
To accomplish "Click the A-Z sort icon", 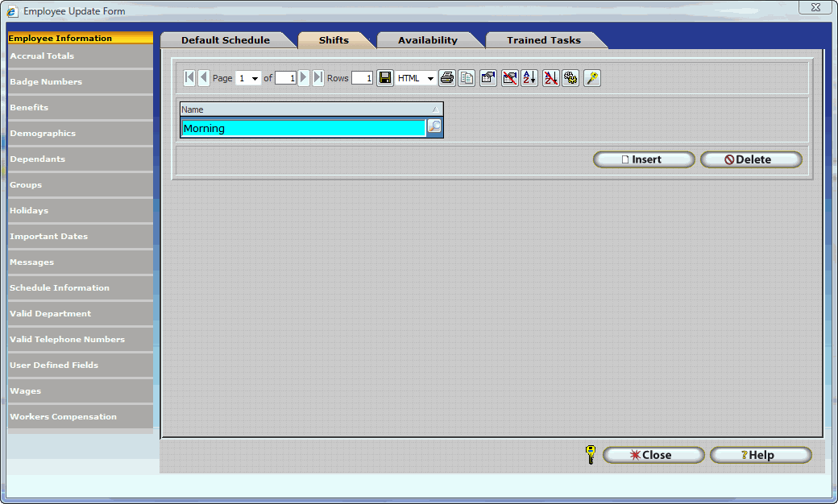I will click(x=529, y=78).
